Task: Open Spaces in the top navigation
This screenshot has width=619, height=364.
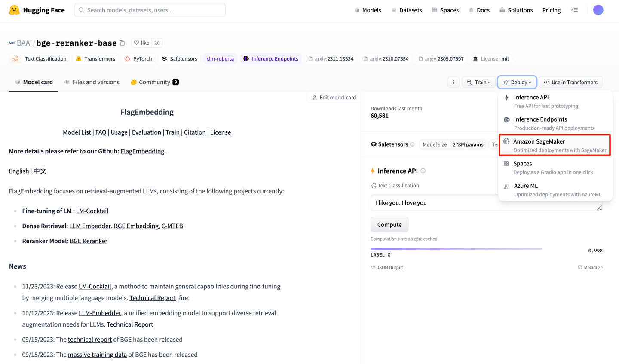Action: (445, 10)
